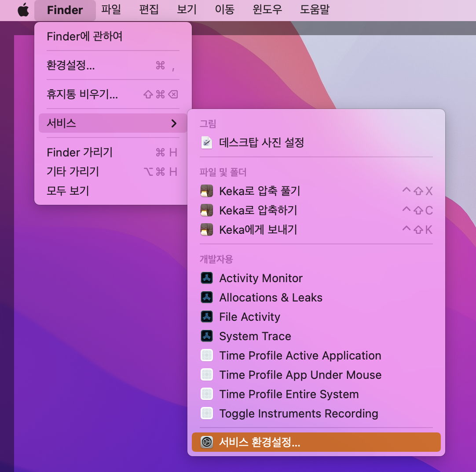This screenshot has width=476, height=472.
Task: Select Time Profile Entire System
Action: tap(316, 394)
